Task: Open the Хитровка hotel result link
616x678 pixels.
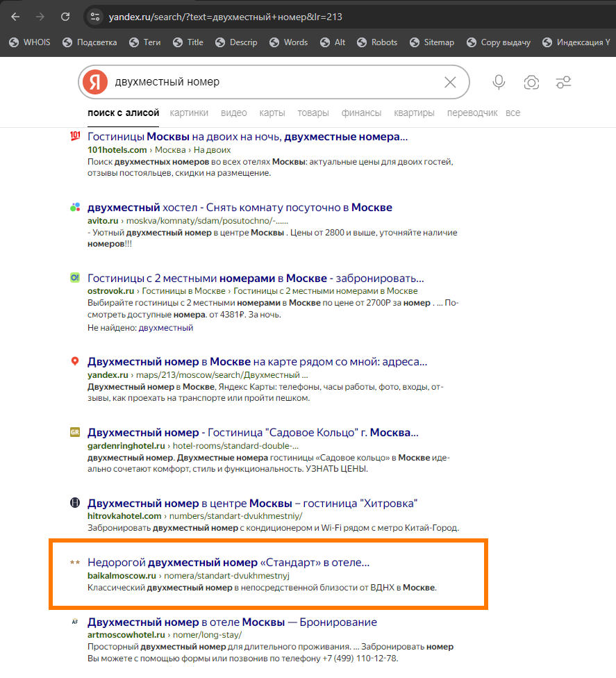Action: click(252, 503)
